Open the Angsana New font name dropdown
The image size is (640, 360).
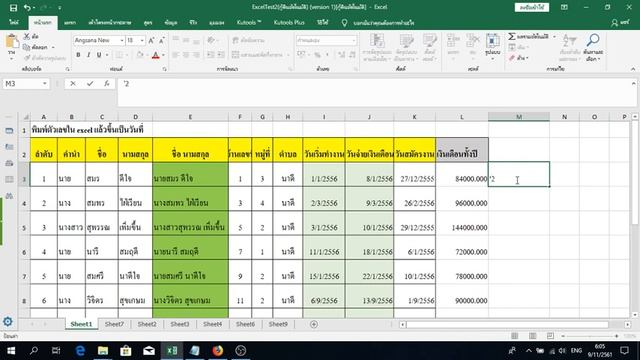pos(122,40)
